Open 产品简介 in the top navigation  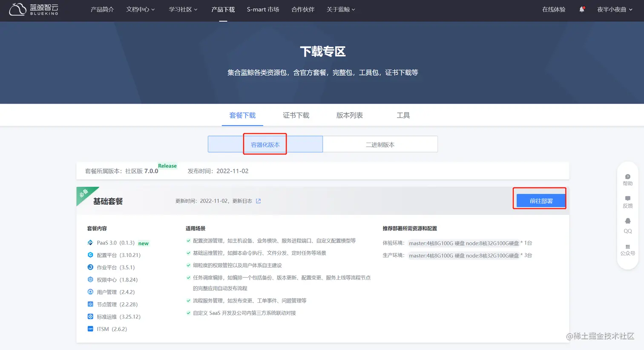click(102, 9)
